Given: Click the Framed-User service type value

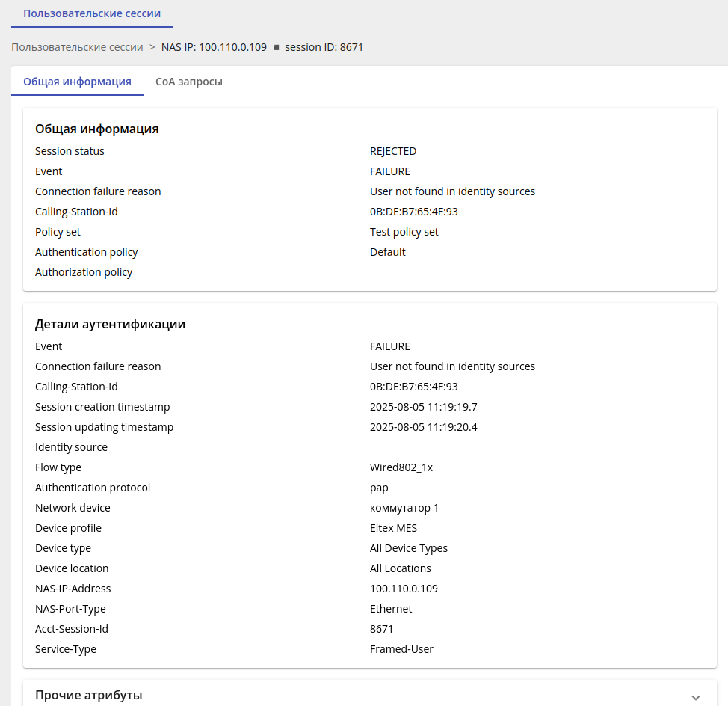Looking at the screenshot, I should pos(401,649).
